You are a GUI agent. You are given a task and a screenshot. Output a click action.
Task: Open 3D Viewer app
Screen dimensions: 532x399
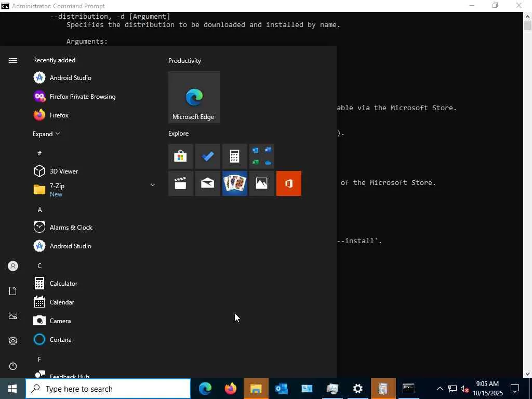coord(95,171)
